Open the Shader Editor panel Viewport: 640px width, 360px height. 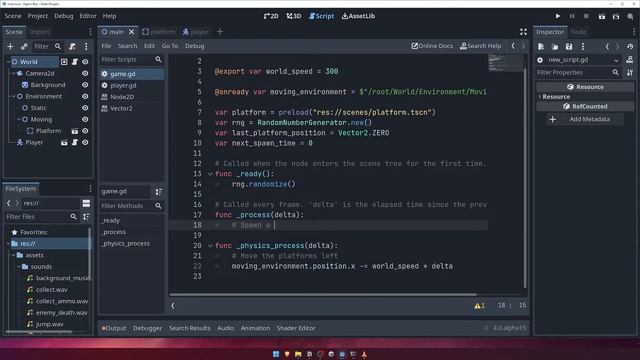coord(296,328)
